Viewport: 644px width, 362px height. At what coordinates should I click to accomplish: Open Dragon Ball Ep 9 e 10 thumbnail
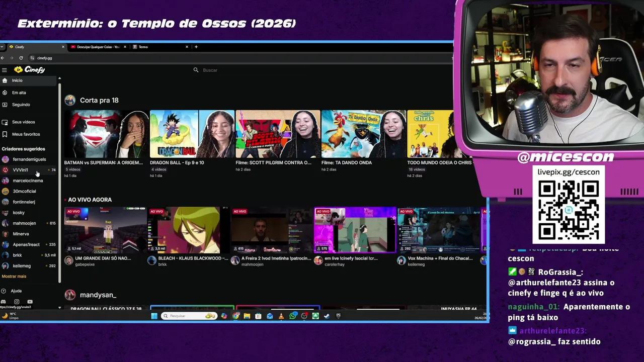[192, 134]
